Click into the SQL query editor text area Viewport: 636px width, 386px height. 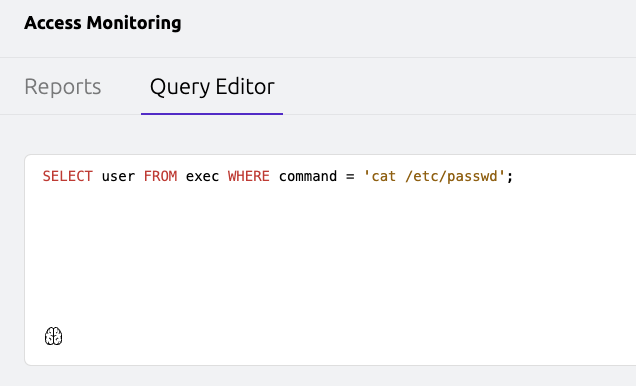pyautogui.click(x=330, y=259)
